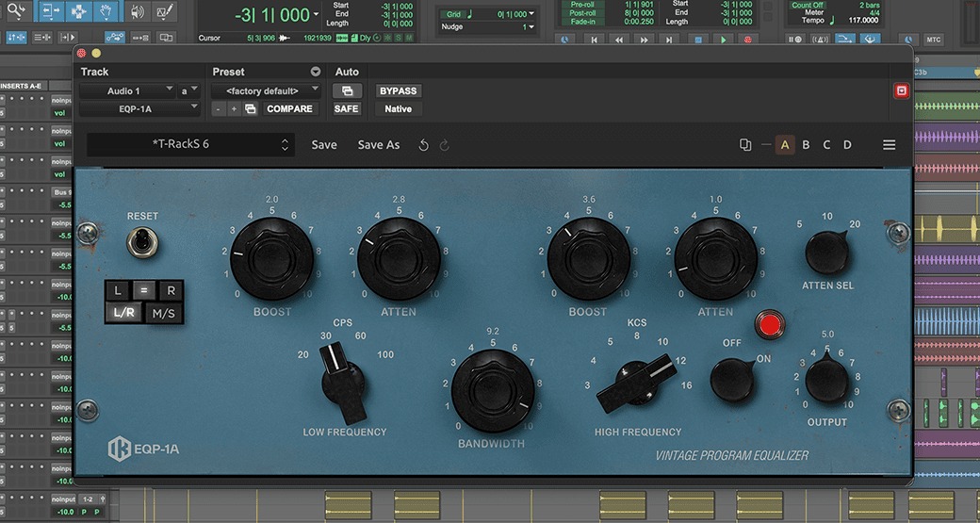This screenshot has height=523, width=980.
Task: Click the preset copy settings icon beside plus
Action: pos(250,108)
